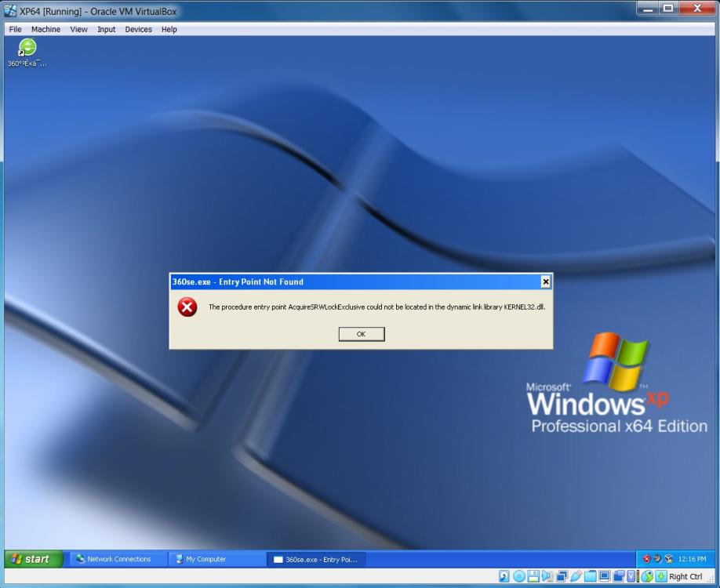This screenshot has height=588, width=720.
Task: Open the Input menu
Action: [x=106, y=29]
